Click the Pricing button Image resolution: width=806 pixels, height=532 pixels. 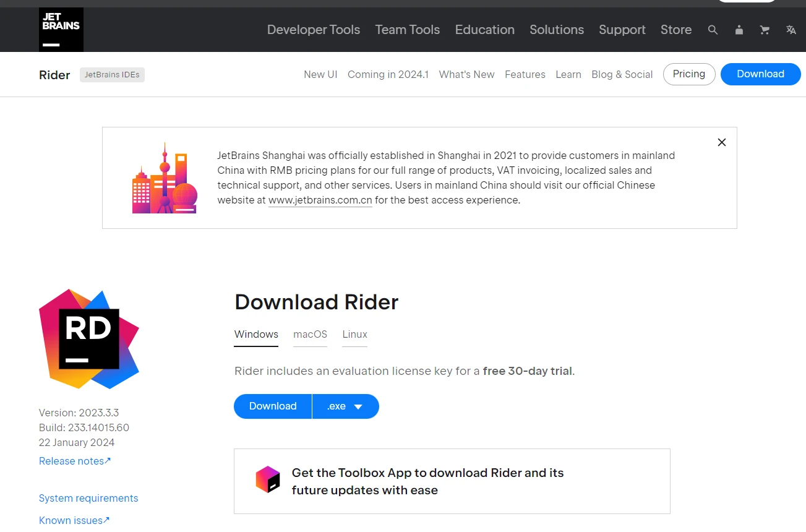[x=689, y=74]
